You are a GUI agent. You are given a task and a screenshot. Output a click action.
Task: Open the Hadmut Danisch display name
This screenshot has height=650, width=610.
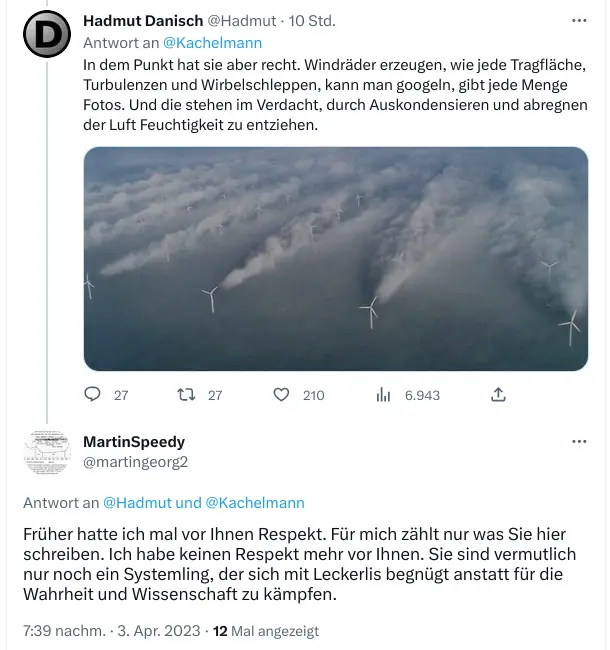click(143, 21)
